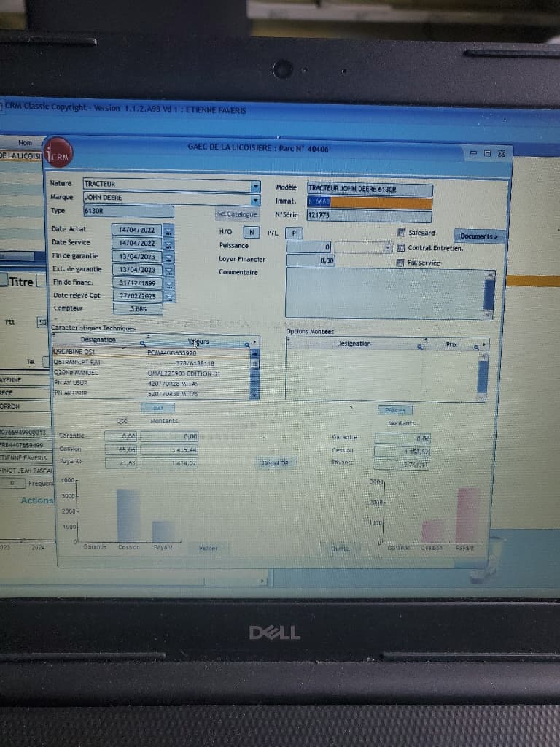Click the Date relevé Cpt field 27/02/2025
The image size is (560, 747).
pos(138,296)
